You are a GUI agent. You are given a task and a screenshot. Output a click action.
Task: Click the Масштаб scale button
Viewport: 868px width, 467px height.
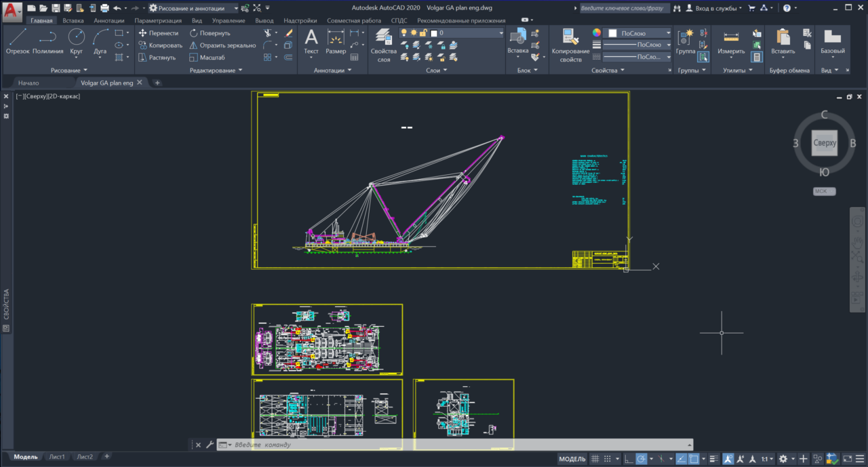tap(207, 57)
